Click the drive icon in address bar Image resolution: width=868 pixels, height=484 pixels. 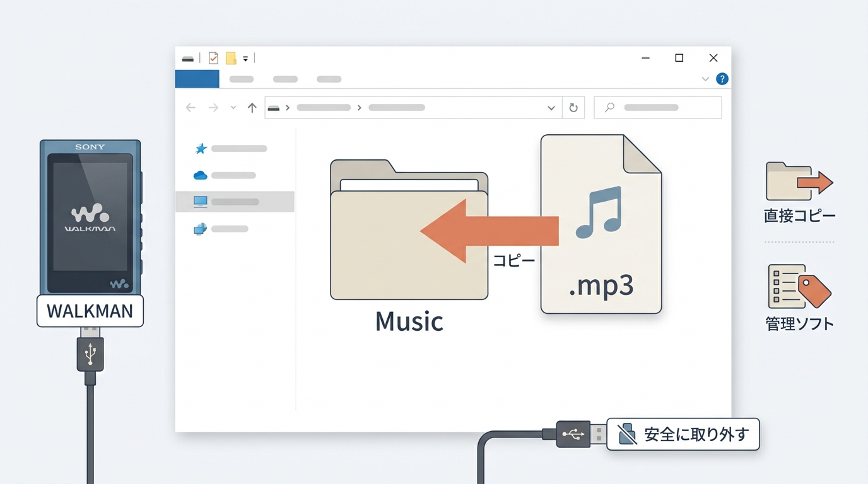coord(273,108)
